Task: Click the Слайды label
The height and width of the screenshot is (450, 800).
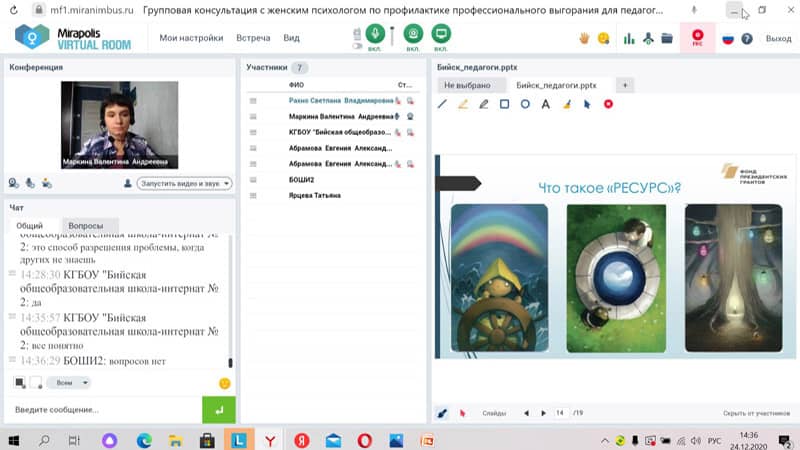Action: (494, 413)
